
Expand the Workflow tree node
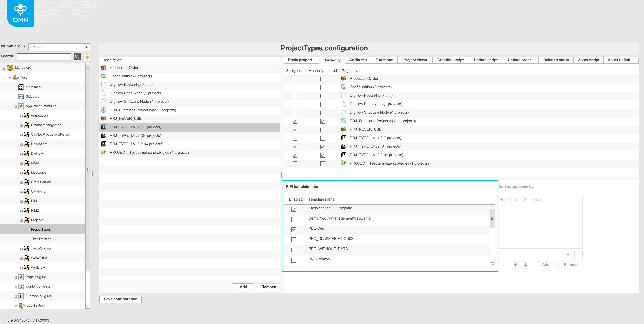point(22,268)
